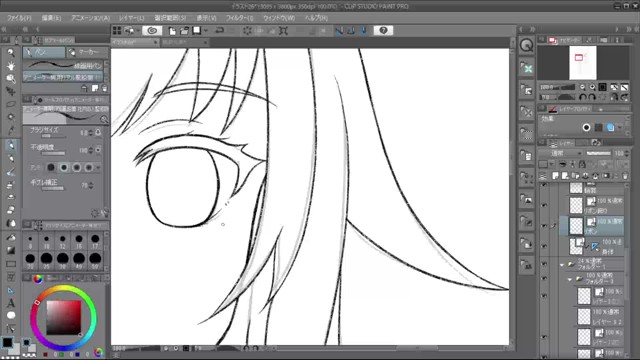Select the Eyedropper tool in toolbox

(x=11, y=131)
